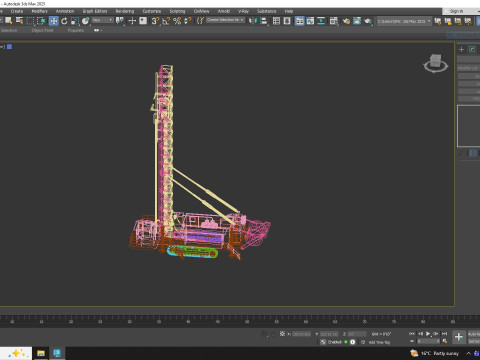
Task: Open Schematic View icon
Action: [321, 21]
